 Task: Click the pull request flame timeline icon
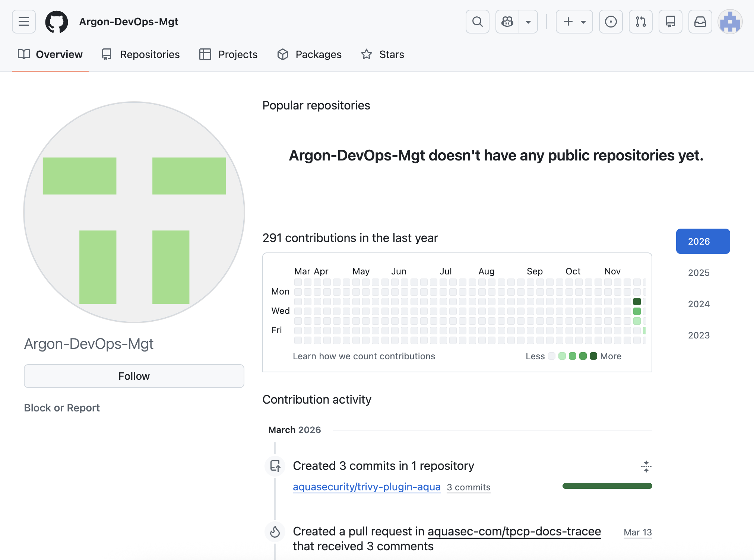[275, 532]
